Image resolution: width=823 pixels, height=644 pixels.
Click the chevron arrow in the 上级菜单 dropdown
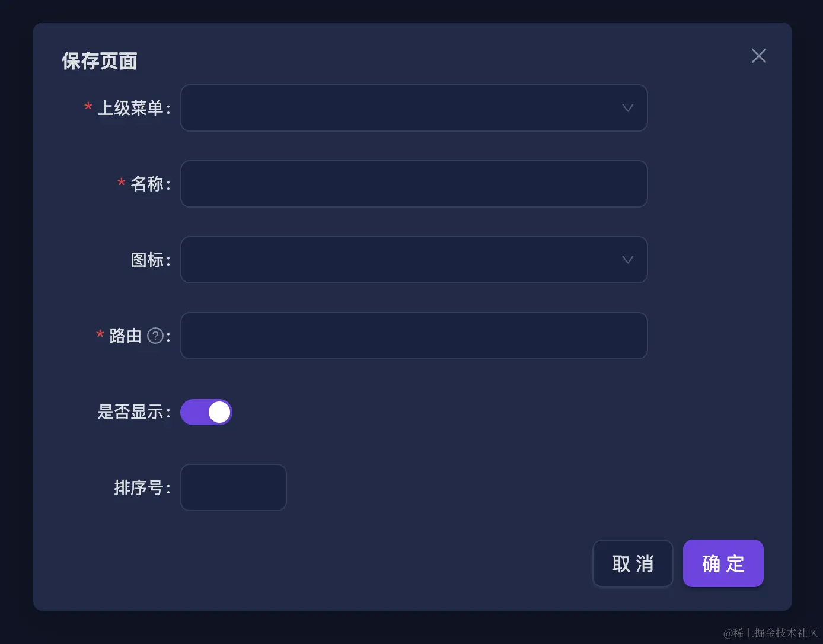tap(627, 108)
